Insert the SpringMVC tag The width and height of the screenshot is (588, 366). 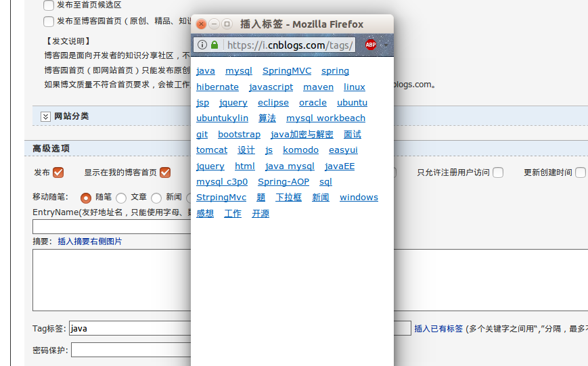(287, 71)
